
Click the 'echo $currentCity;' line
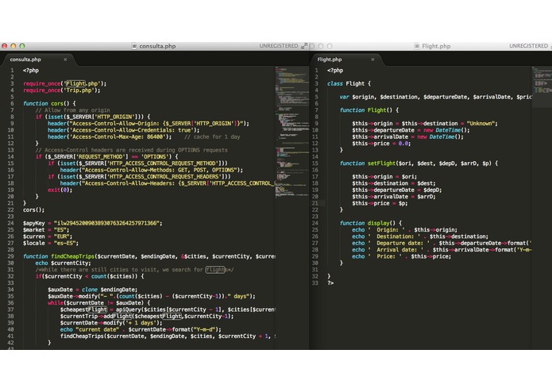pos(63,263)
